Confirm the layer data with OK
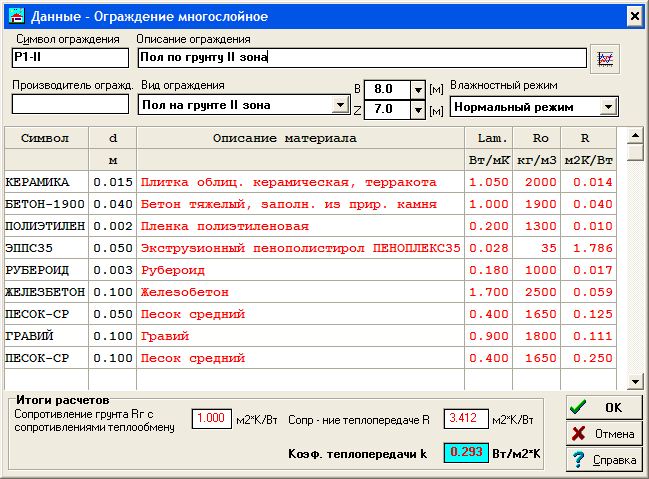This screenshot has height=479, width=649. 604,407
